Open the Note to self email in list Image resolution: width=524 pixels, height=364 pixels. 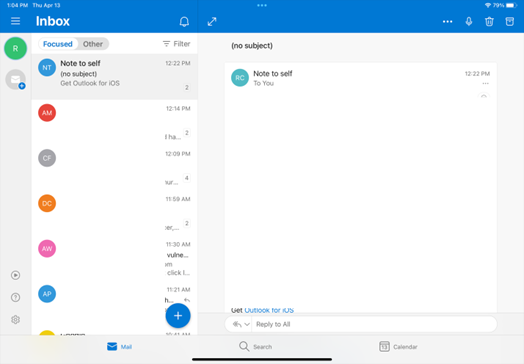(115, 77)
